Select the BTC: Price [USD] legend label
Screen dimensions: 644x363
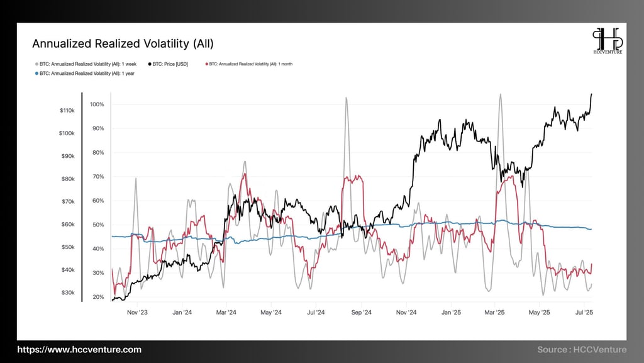(170, 64)
